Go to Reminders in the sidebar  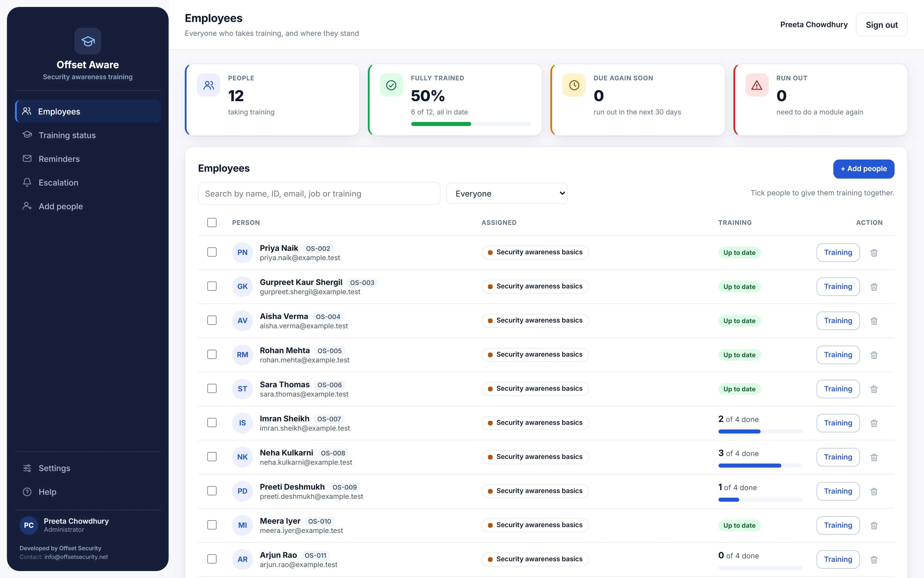coord(87,159)
